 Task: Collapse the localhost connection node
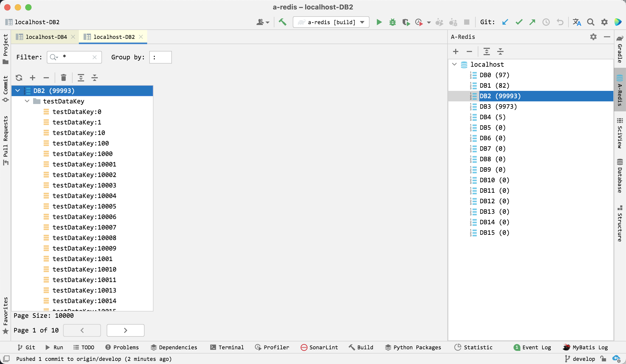(x=454, y=64)
